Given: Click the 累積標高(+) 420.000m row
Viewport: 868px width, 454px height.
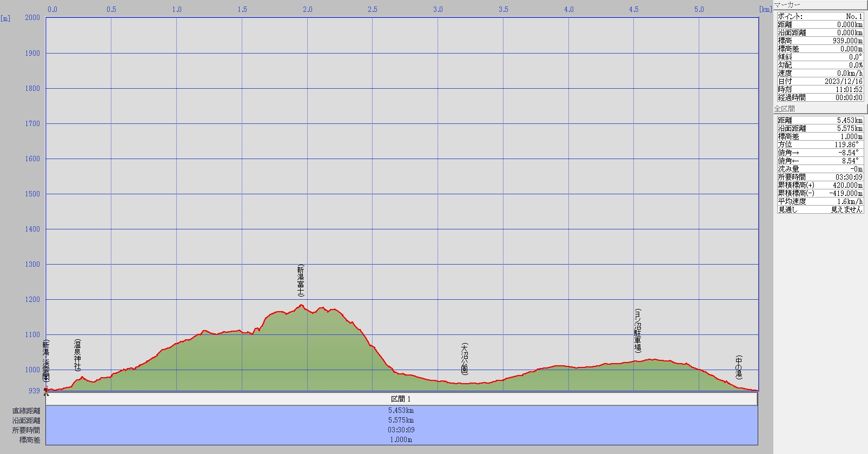Looking at the screenshot, I should [820, 185].
